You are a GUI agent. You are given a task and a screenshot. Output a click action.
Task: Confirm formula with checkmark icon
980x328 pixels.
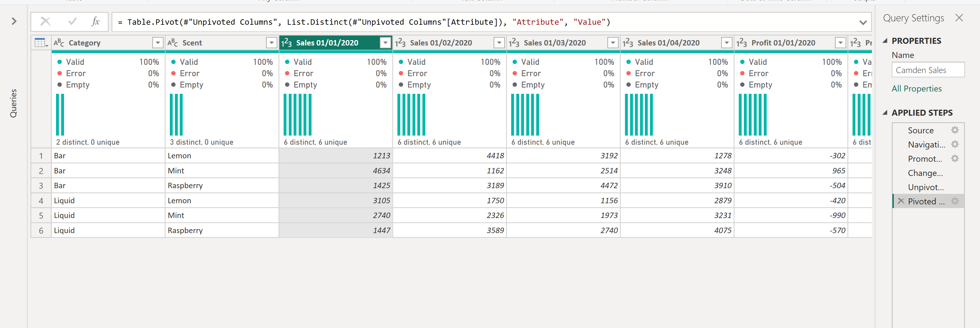(72, 22)
